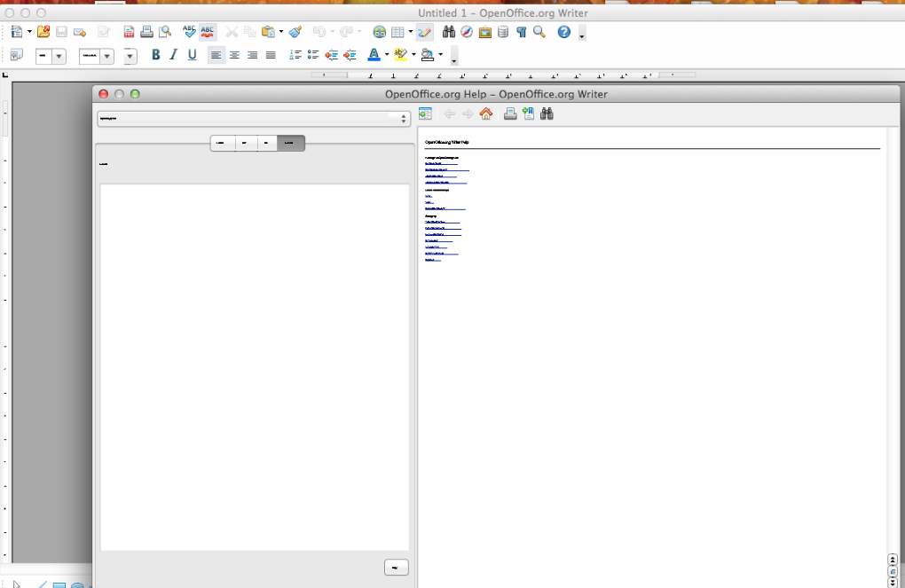The height and width of the screenshot is (588, 905).
Task: Open Find on this Page binoculars in Help
Action: click(x=547, y=114)
